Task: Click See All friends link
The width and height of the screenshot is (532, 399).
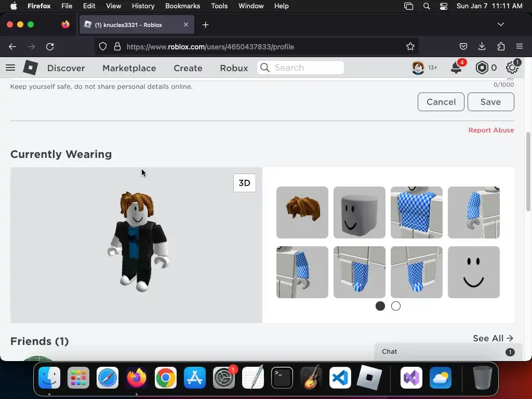Action: tap(493, 338)
